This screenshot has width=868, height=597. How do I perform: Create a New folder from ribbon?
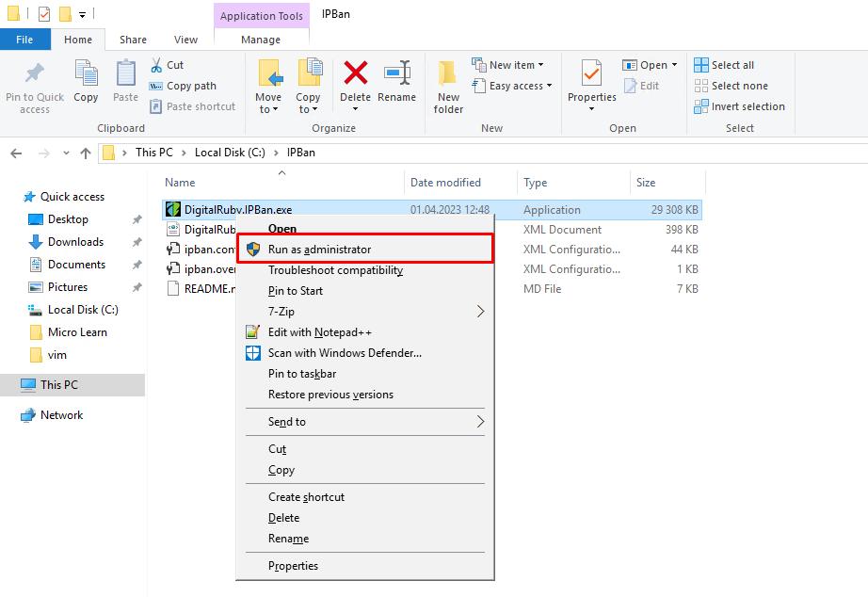(x=448, y=87)
